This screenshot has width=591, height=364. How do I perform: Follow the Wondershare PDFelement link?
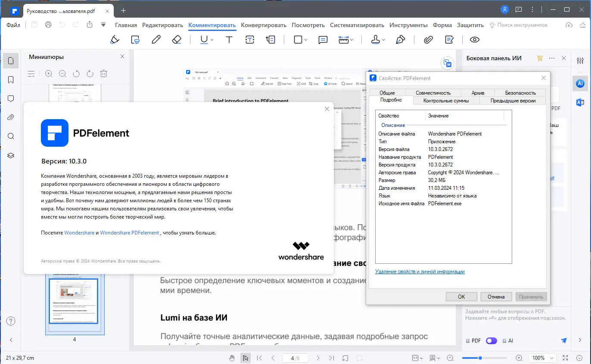point(129,233)
